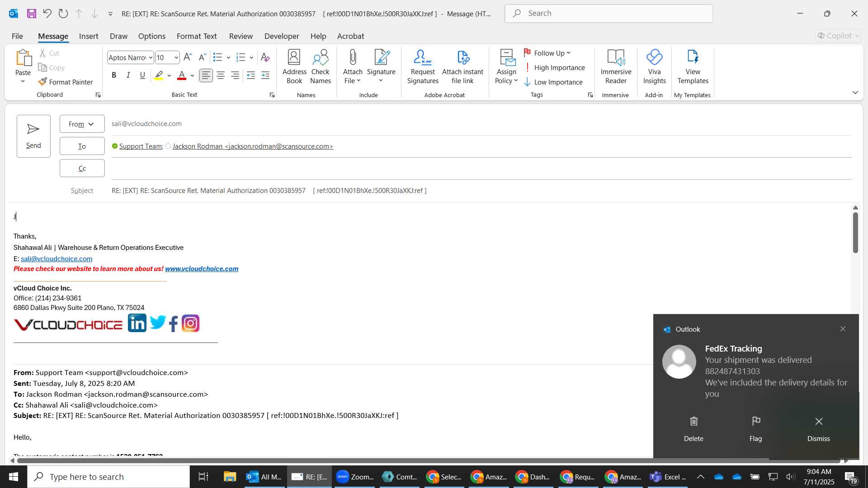Click the To button
Image resolution: width=868 pixels, height=488 pixels.
(x=82, y=146)
